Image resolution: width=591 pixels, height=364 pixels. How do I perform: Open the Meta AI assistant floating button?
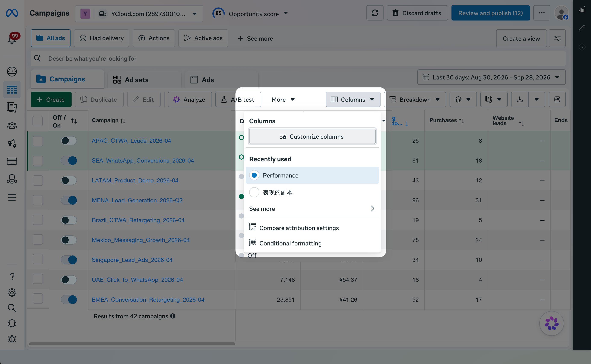tap(551, 323)
